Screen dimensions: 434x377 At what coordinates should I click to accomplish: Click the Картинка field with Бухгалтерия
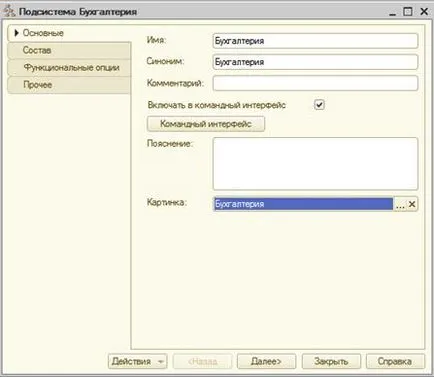(303, 204)
